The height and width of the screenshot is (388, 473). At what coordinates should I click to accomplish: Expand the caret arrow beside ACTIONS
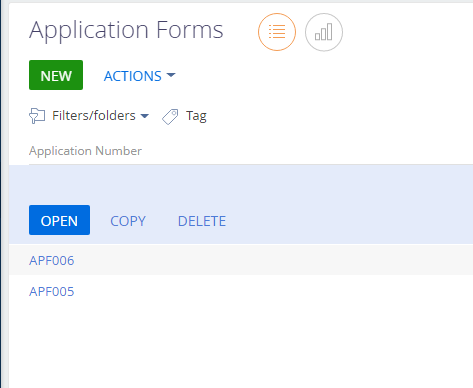(x=171, y=75)
